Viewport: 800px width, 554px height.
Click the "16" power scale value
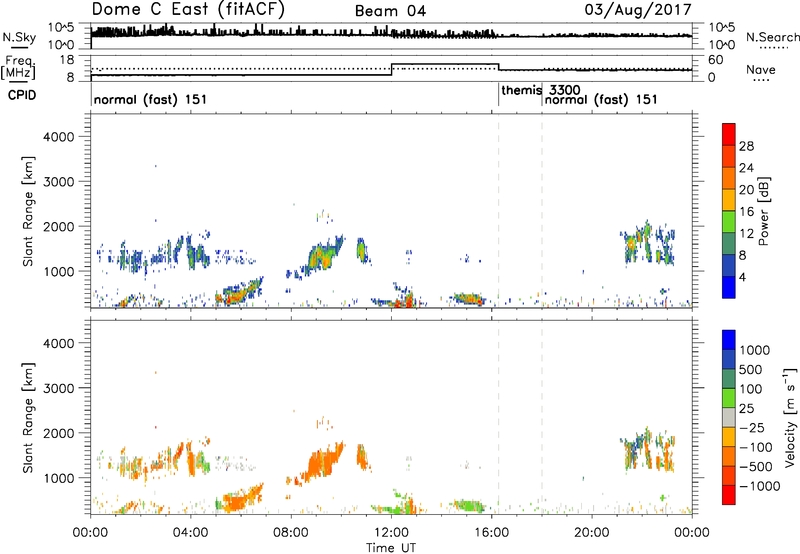[x=746, y=212]
